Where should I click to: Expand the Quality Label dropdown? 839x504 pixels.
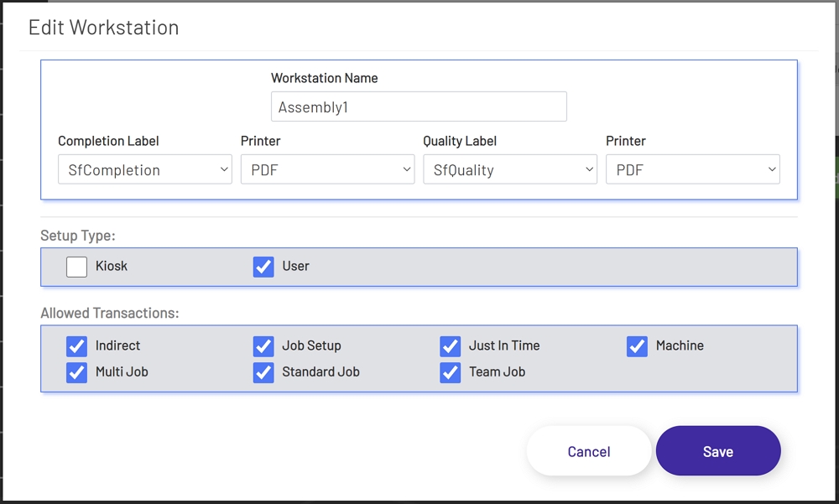tap(509, 169)
